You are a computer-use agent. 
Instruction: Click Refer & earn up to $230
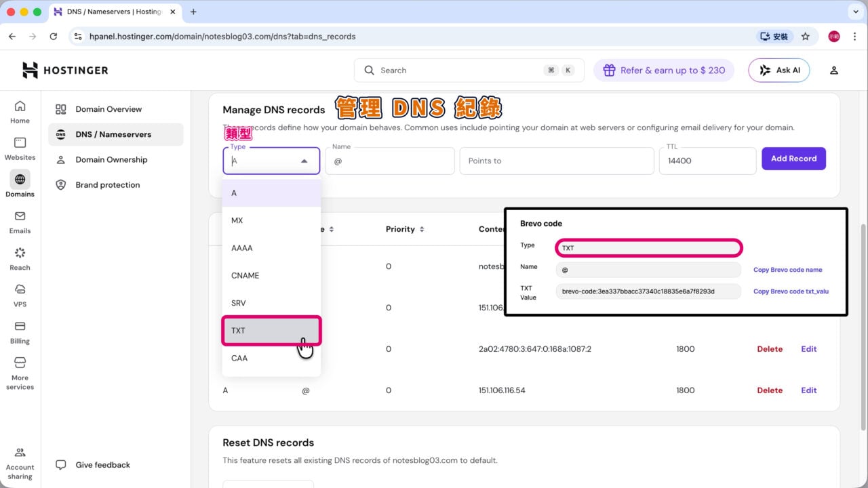tap(664, 70)
